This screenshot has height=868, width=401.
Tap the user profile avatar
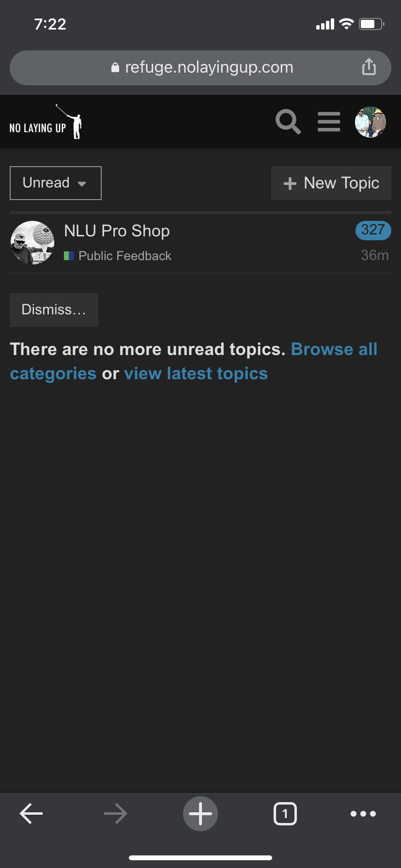370,122
